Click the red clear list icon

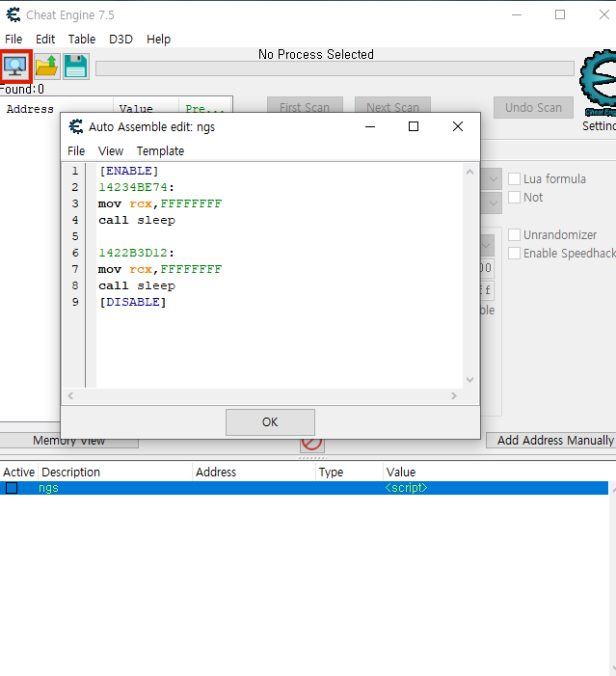311,443
